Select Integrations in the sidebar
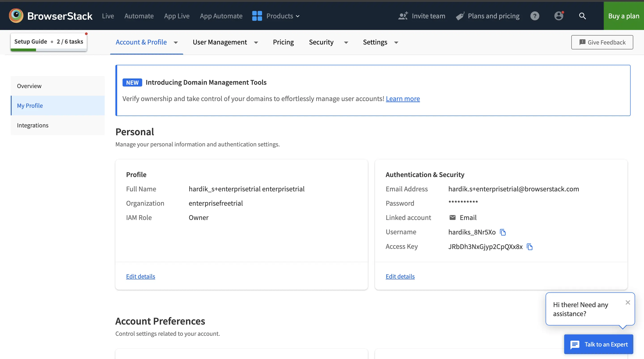The width and height of the screenshot is (644, 359). 33,125
